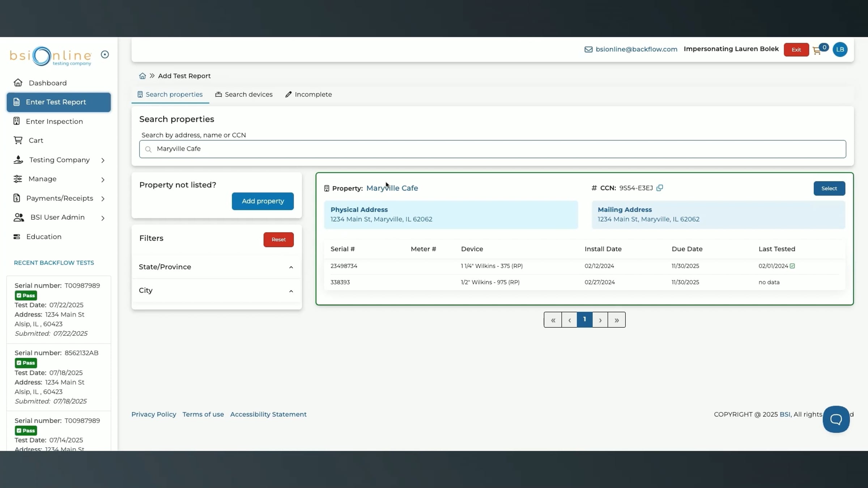This screenshot has height=488, width=868.
Task: Open the chat support bubble
Action: 836,419
